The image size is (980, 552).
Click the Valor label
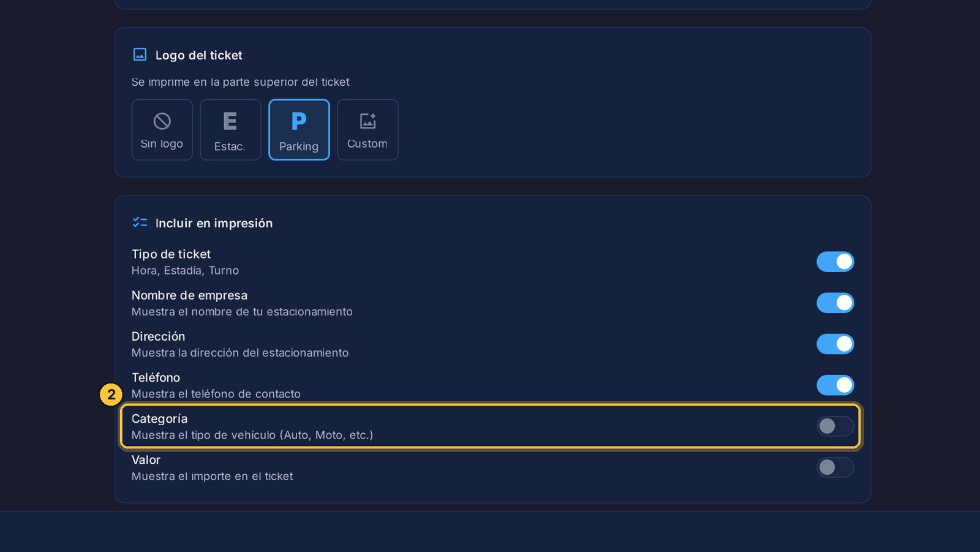[146, 459]
